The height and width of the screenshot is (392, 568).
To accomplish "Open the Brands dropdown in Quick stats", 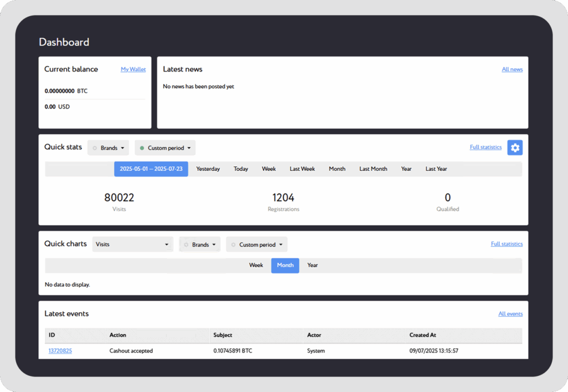I will [108, 147].
